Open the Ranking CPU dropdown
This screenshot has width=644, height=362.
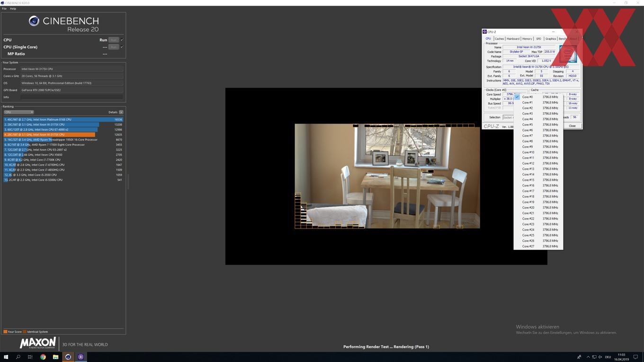[19, 112]
